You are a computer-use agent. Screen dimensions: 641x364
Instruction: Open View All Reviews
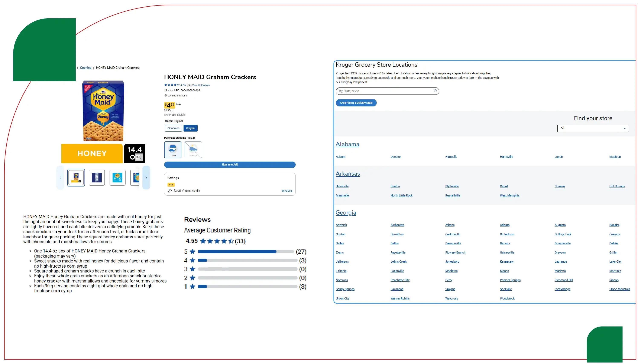(x=200, y=85)
